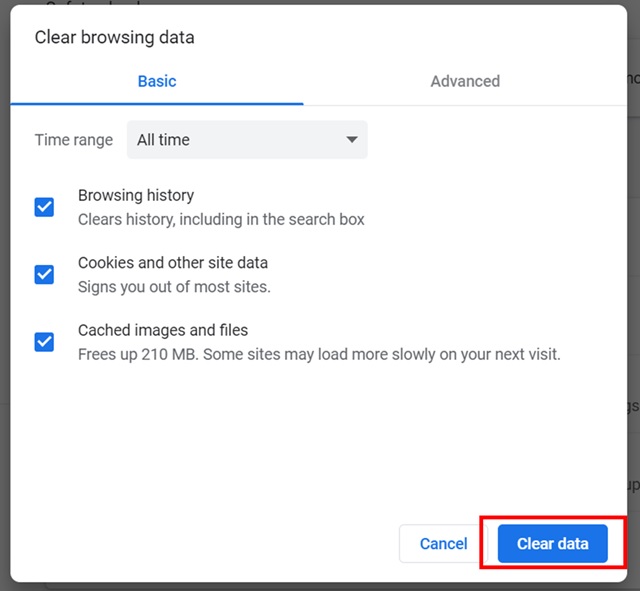Viewport: 640px width, 591px height.
Task: Click 'Clears history, including in the search box' description
Action: (221, 219)
